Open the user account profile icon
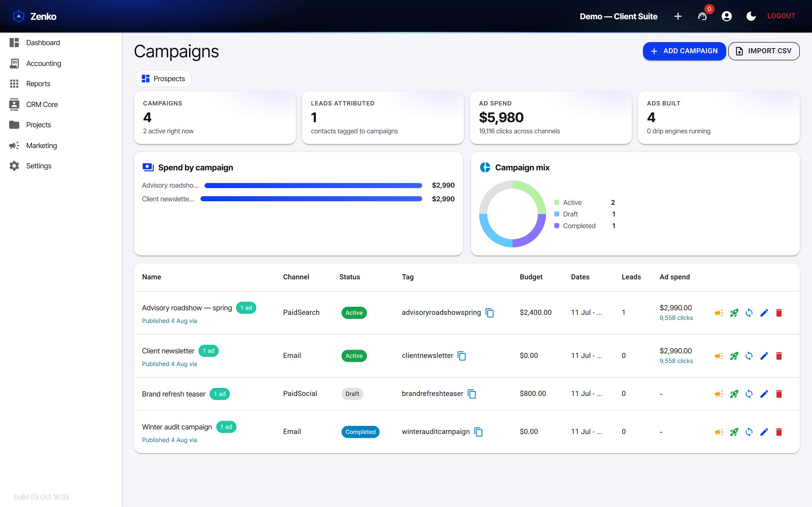The width and height of the screenshot is (812, 507). (x=726, y=16)
